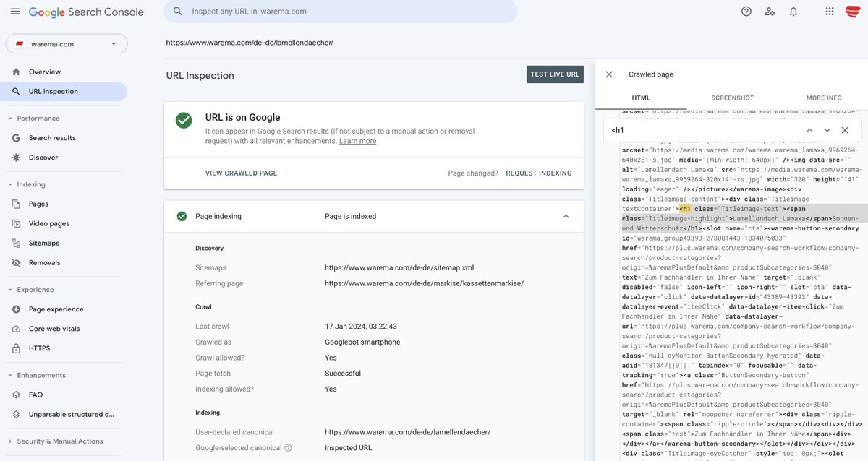This screenshot has width=868, height=461.
Task: Switch to the HTML tab
Action: pyautogui.click(x=641, y=98)
